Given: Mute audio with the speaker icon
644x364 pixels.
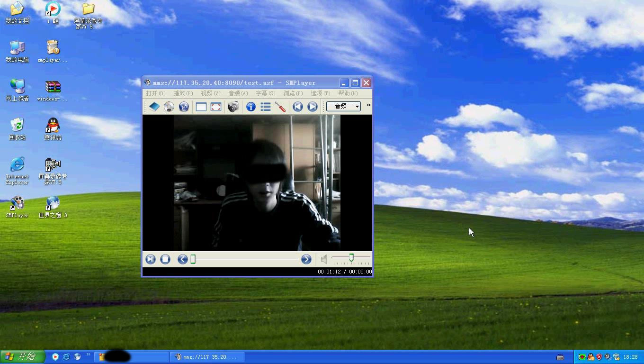Looking at the screenshot, I should coord(324,259).
